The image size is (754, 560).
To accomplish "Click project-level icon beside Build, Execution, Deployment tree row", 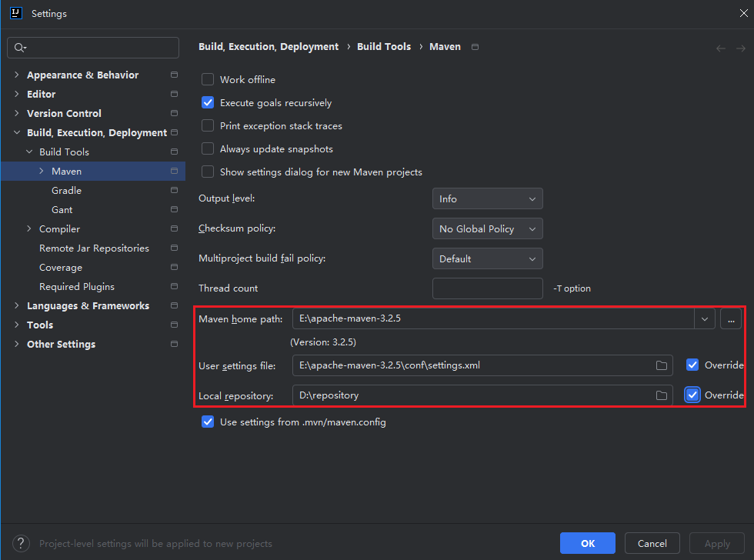I will point(174,132).
